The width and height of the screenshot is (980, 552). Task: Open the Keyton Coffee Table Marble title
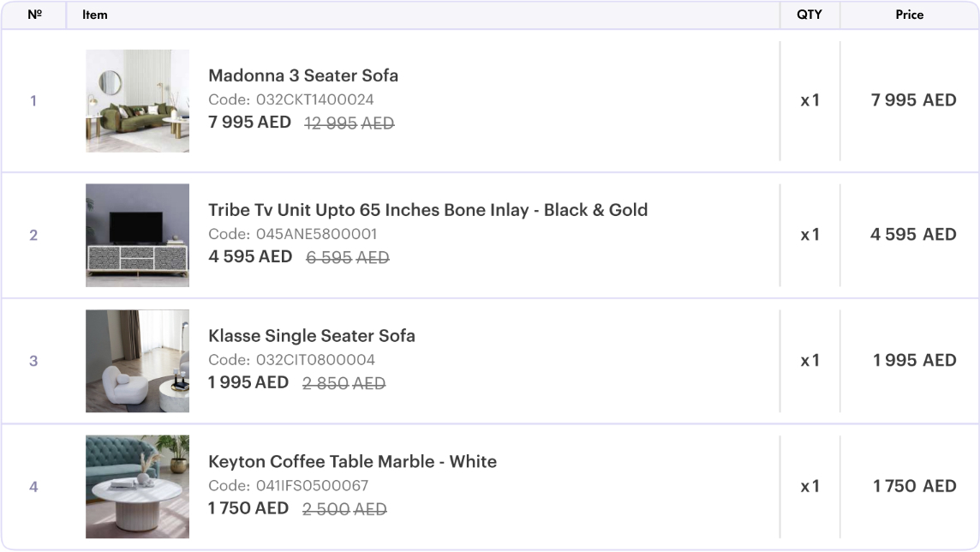[x=352, y=462]
